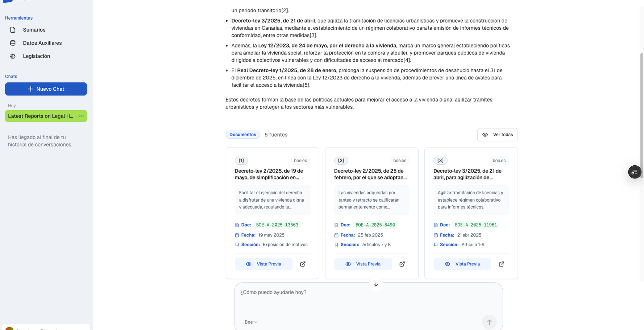644x330 pixels.
Task: Click the date 19 may 2025
Action: 271,235
